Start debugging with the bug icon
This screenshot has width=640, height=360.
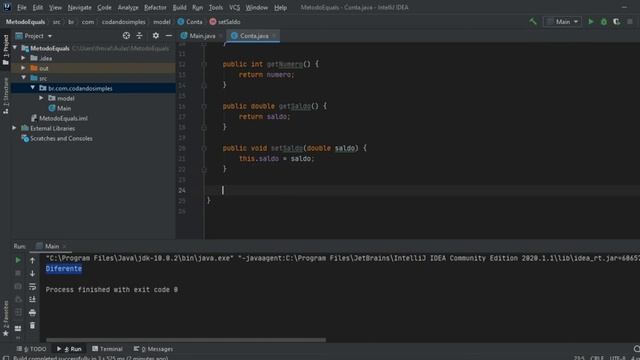[604, 22]
